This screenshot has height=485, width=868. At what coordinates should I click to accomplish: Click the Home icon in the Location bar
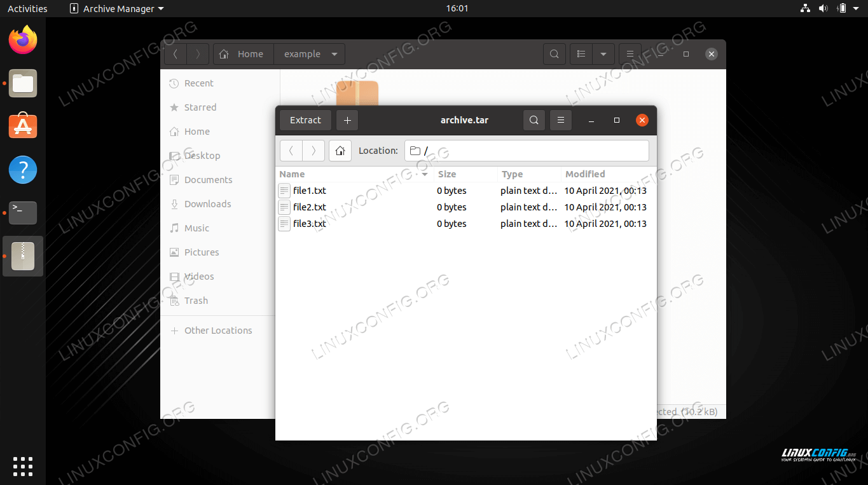(x=340, y=151)
